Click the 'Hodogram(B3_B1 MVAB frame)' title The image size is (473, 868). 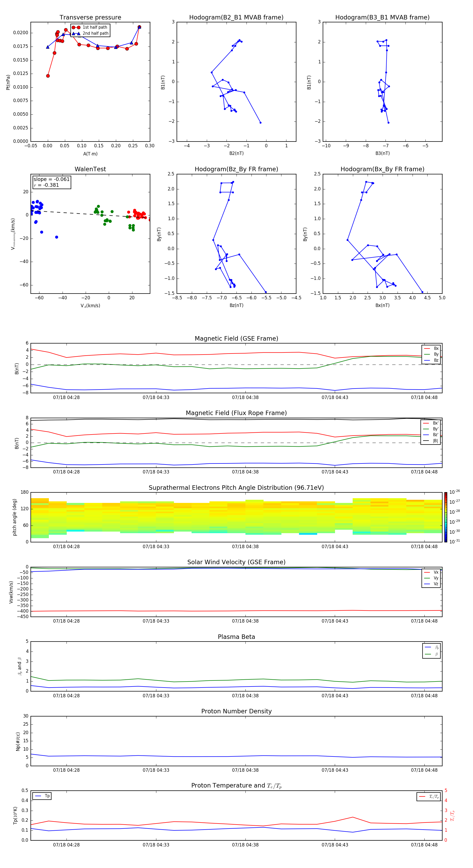(382, 18)
